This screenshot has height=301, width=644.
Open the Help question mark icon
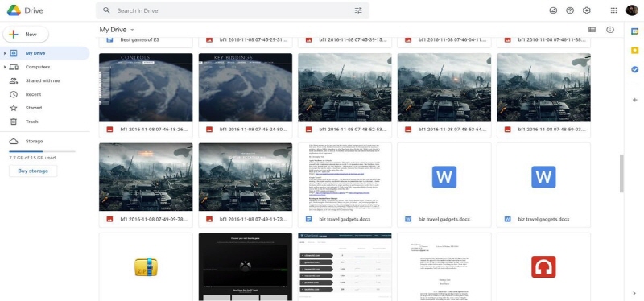[570, 10]
